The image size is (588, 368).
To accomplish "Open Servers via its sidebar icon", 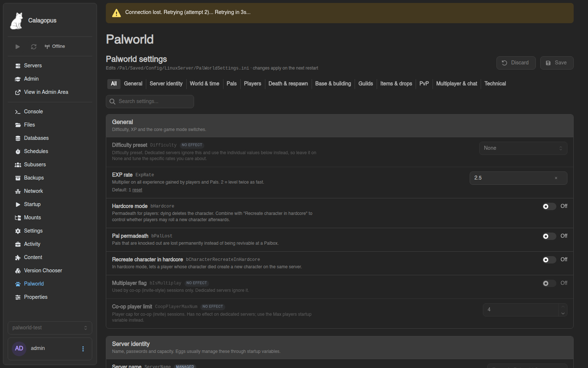I will click(18, 66).
